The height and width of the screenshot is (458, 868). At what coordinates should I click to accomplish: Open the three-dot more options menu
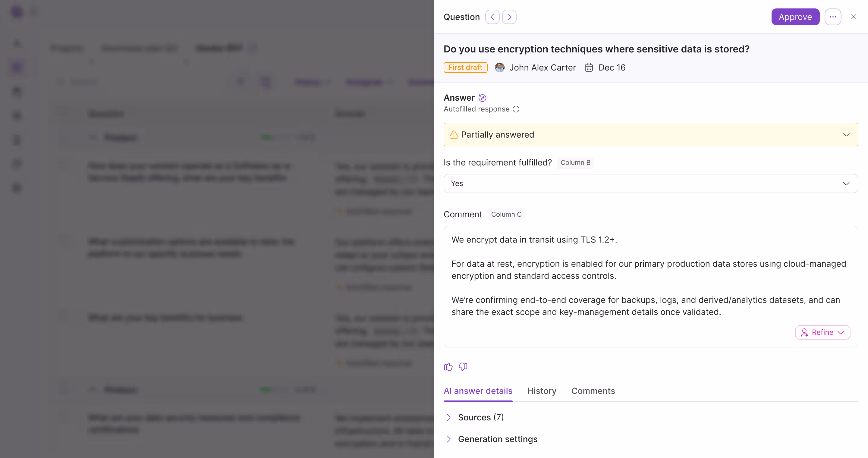(x=833, y=17)
